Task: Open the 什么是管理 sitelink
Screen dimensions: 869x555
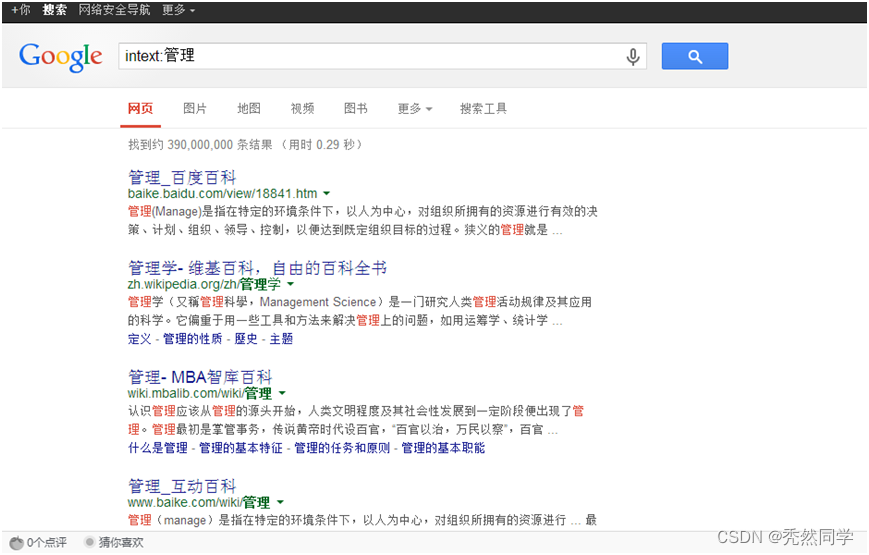Action: click(158, 447)
